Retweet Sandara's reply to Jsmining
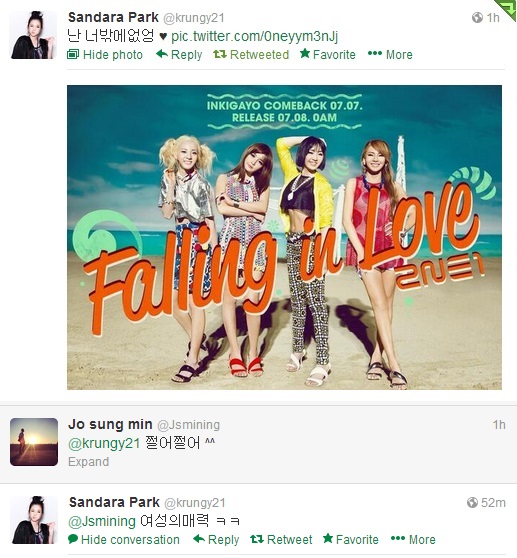517x558 pixels. pos(281,539)
